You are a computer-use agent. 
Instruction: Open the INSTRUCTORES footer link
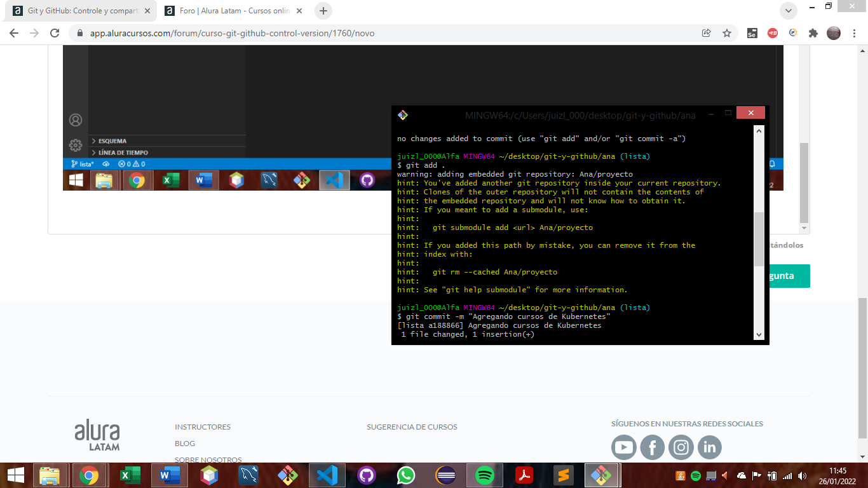203,427
